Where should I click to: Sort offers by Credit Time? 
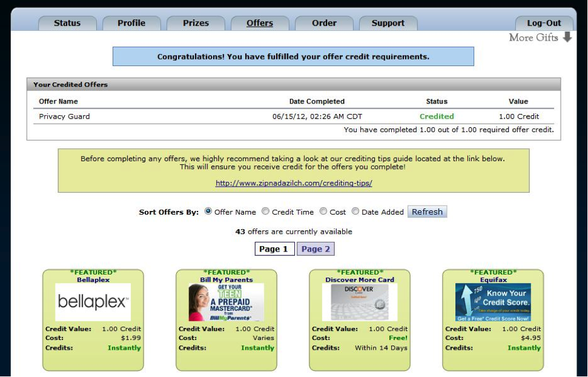click(265, 212)
